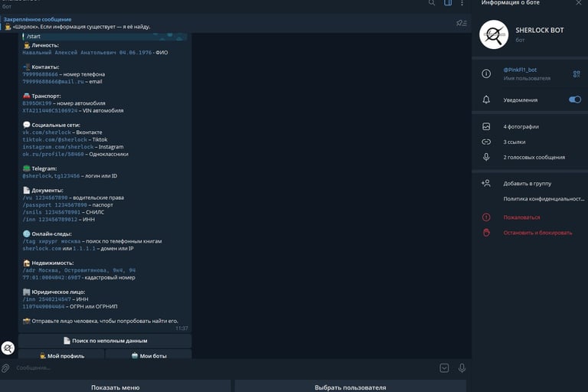Screen dimensions: 588x392
Task: Open the bot commands keyboard icon
Action: [444, 368]
